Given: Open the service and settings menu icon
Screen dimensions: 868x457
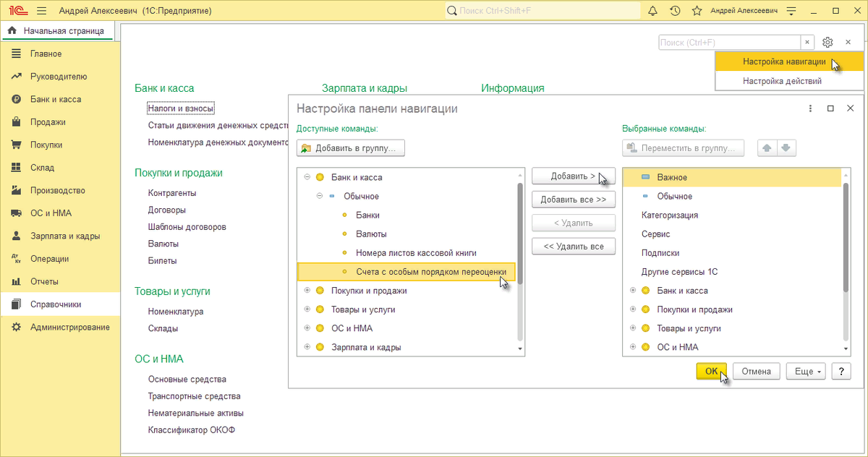Looking at the screenshot, I should [x=791, y=11].
